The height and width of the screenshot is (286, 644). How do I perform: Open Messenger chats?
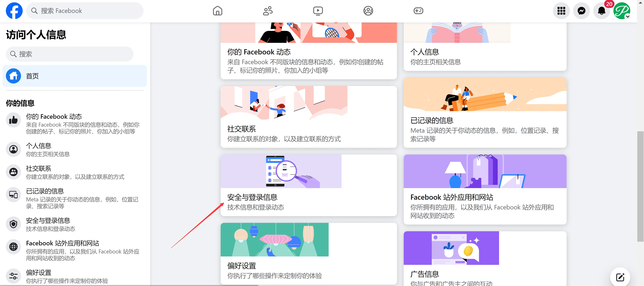click(x=582, y=11)
